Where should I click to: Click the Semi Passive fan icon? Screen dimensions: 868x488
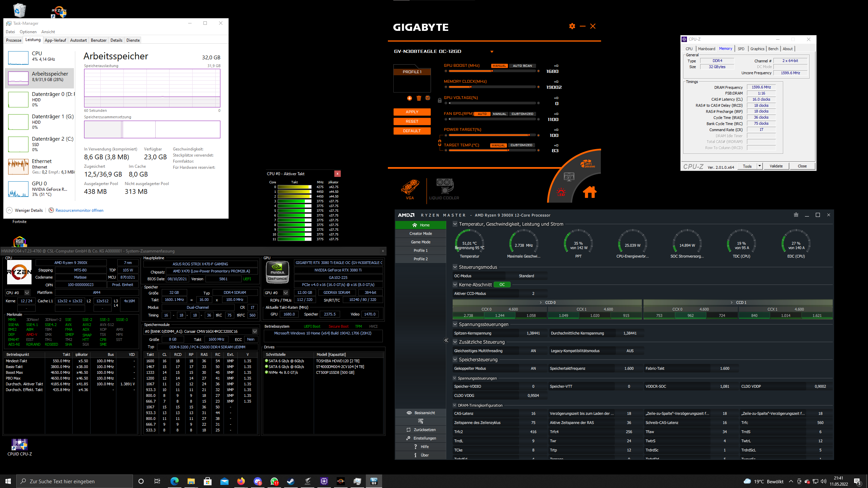tap(588, 164)
